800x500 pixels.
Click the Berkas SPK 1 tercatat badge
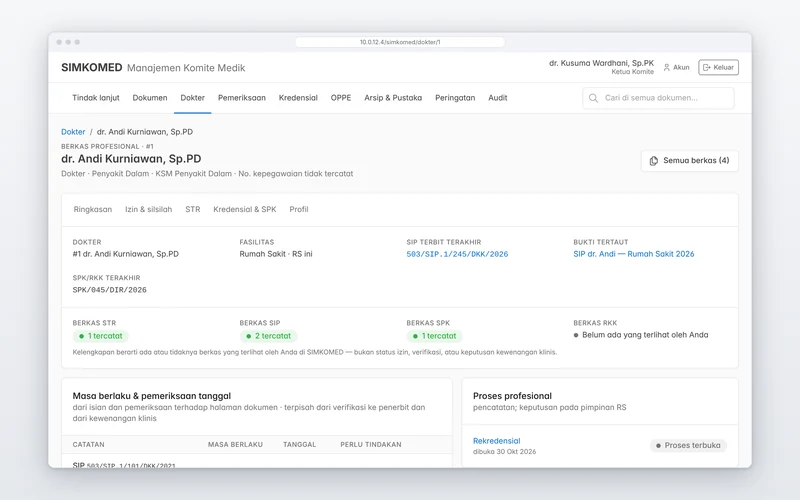point(435,336)
